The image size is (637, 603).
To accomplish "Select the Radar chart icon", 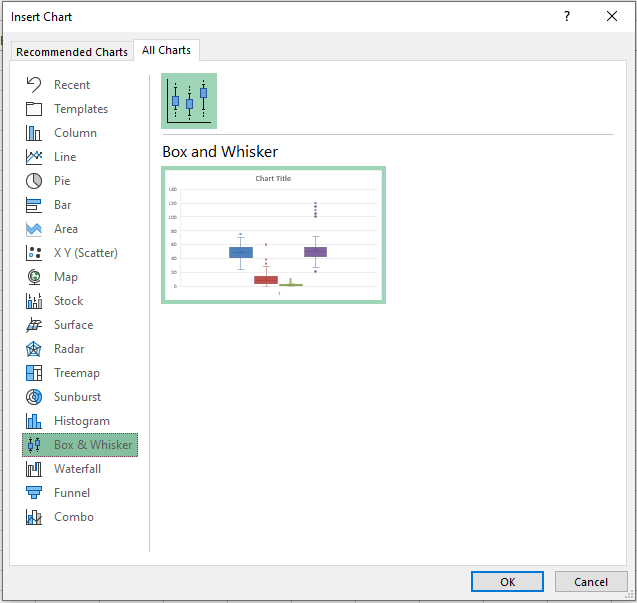I will pos(34,349).
